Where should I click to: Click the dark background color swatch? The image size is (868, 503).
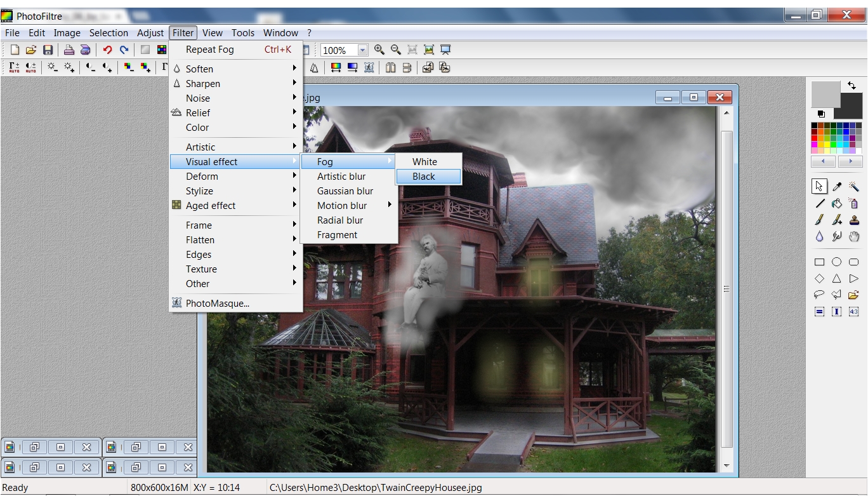coord(852,109)
